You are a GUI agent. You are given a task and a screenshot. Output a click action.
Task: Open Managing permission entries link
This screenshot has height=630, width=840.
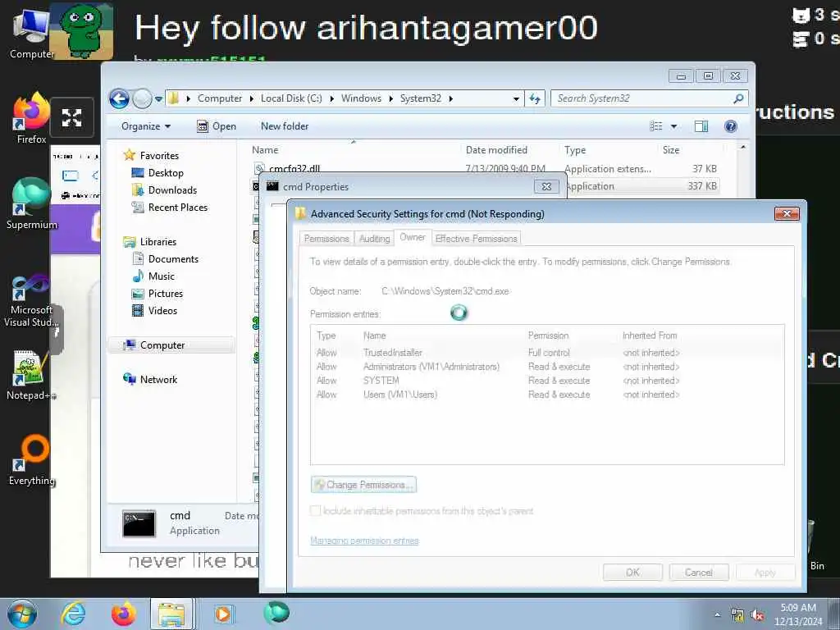pos(364,541)
